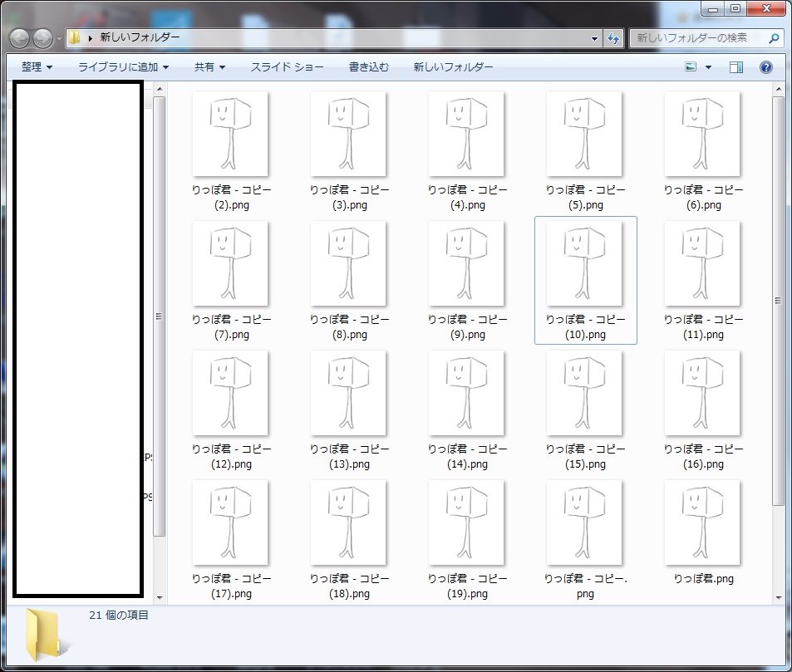Click the magnifier search icon
The image size is (792, 672).
[x=774, y=38]
